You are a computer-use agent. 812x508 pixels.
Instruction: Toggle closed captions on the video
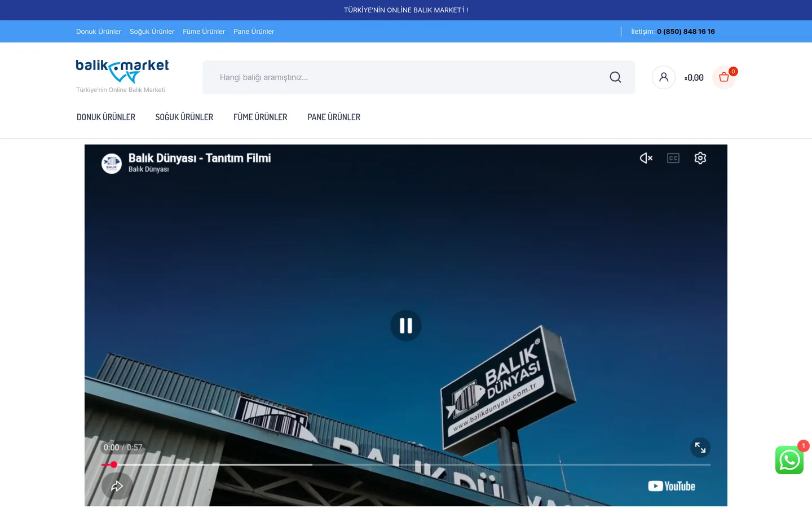point(673,158)
